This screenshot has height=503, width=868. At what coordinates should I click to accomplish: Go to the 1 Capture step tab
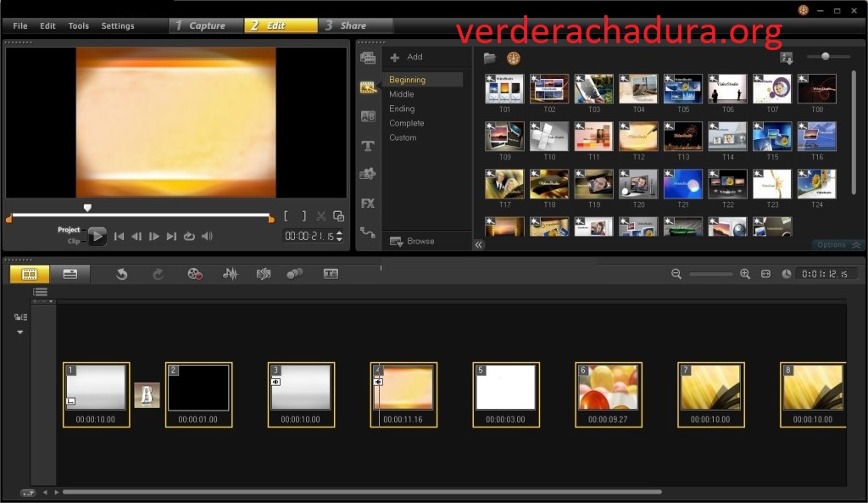click(x=206, y=25)
